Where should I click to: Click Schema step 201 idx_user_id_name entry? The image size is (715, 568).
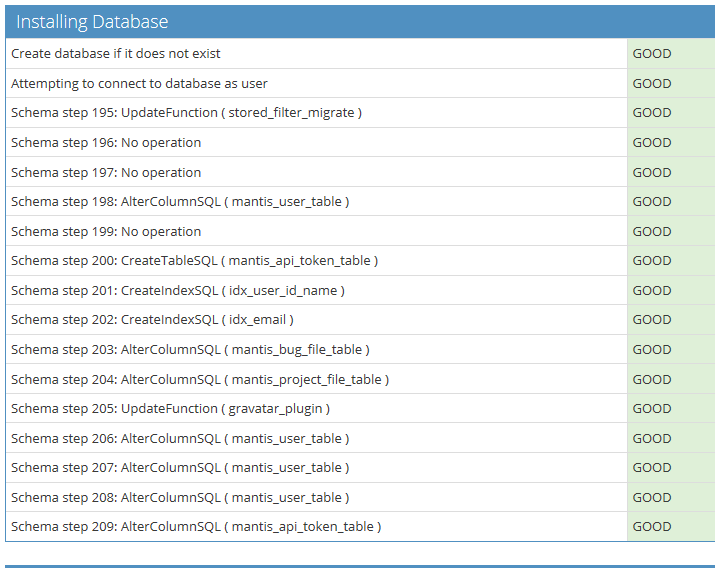click(x=178, y=291)
